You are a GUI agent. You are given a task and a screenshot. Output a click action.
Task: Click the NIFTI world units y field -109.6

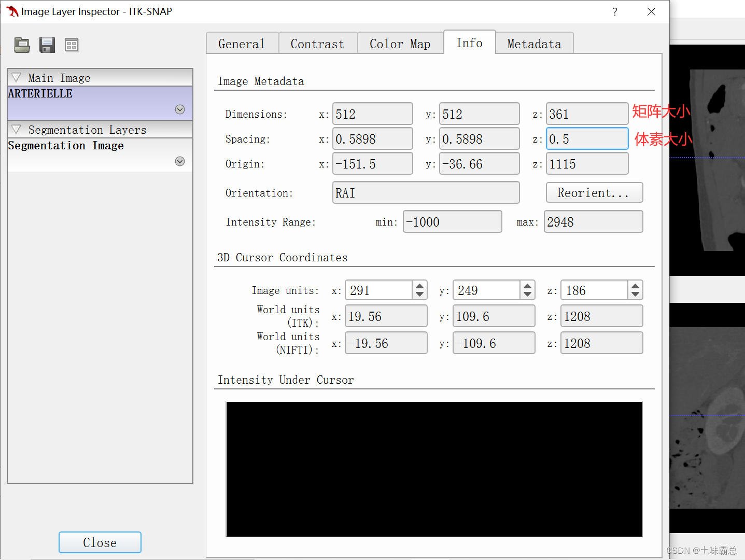pyautogui.click(x=494, y=343)
